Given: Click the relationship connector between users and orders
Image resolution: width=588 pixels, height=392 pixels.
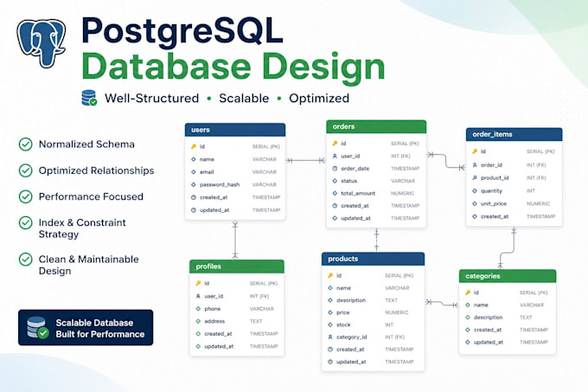Looking at the screenshot, I should click(x=305, y=161).
